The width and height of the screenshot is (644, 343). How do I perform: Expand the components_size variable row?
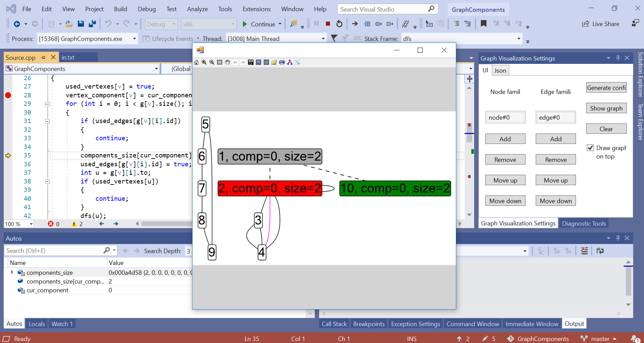pyautogui.click(x=12, y=272)
